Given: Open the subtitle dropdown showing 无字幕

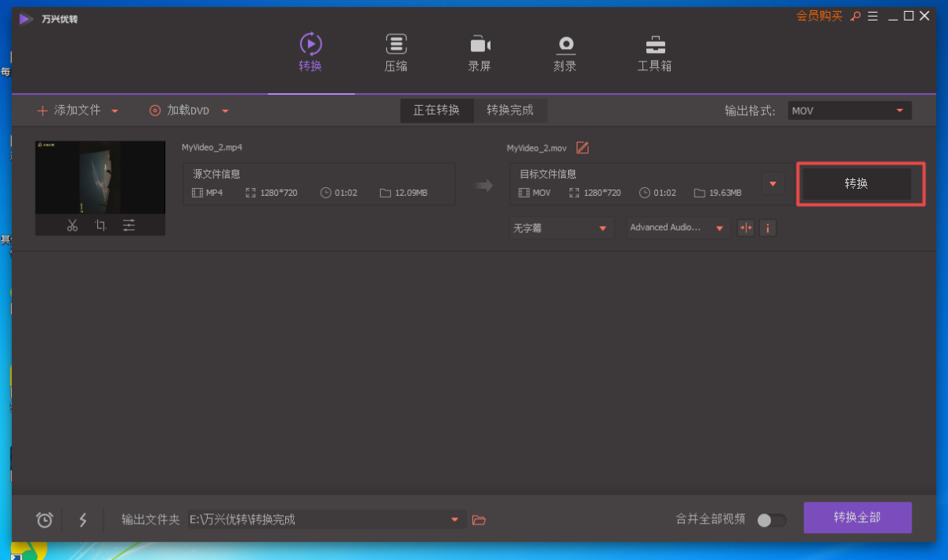Looking at the screenshot, I should point(561,227).
